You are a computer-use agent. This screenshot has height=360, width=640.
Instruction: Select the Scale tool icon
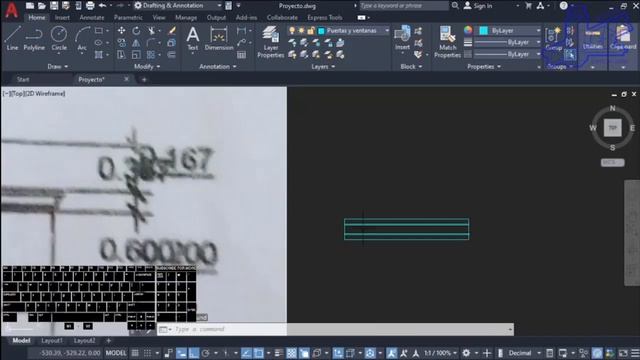(x=136, y=55)
